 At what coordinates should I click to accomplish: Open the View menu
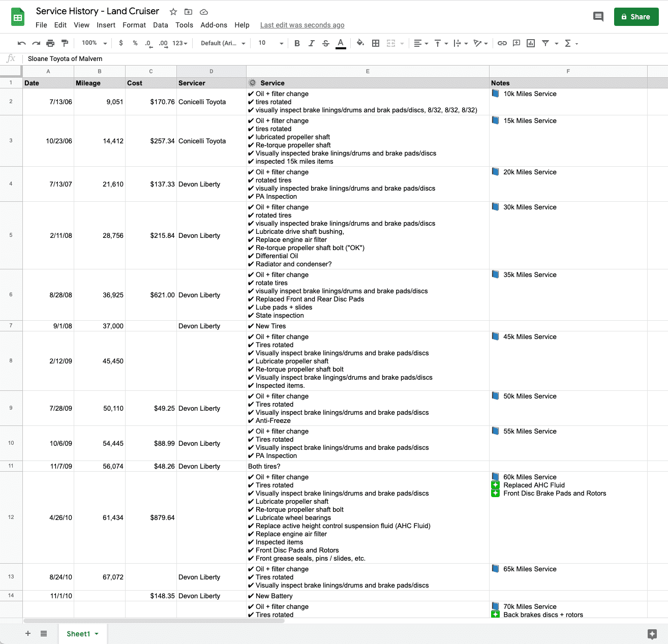pos(81,25)
